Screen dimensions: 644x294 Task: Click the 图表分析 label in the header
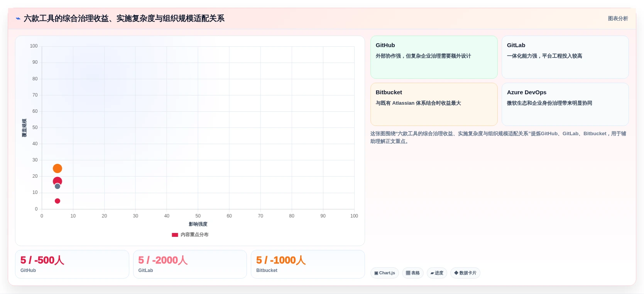tap(618, 19)
